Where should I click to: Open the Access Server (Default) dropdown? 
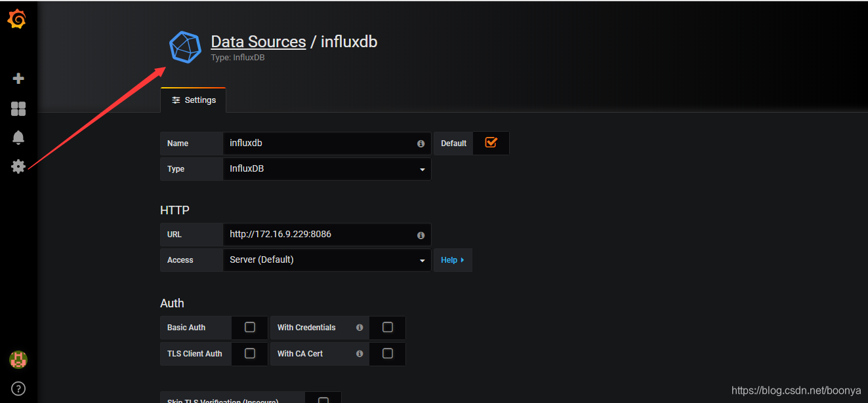327,260
